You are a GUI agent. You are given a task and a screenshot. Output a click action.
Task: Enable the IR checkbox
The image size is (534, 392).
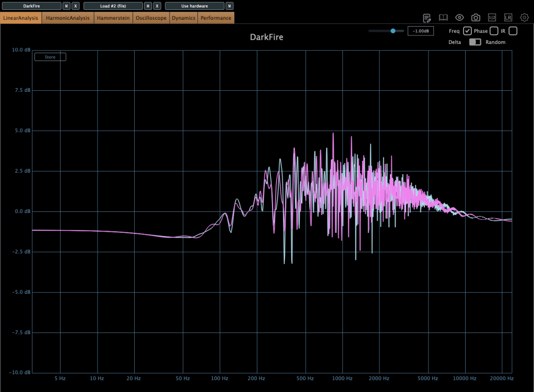point(513,31)
